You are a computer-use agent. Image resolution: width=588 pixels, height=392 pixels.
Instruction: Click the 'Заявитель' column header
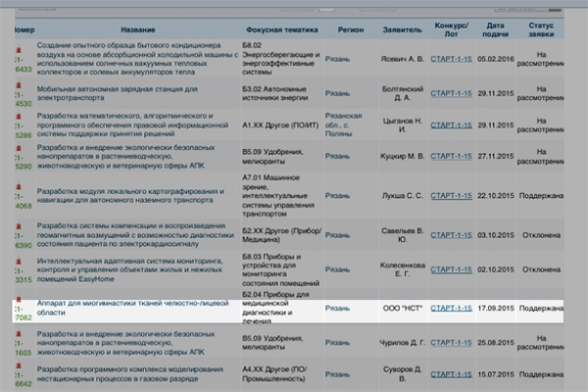[403, 29]
